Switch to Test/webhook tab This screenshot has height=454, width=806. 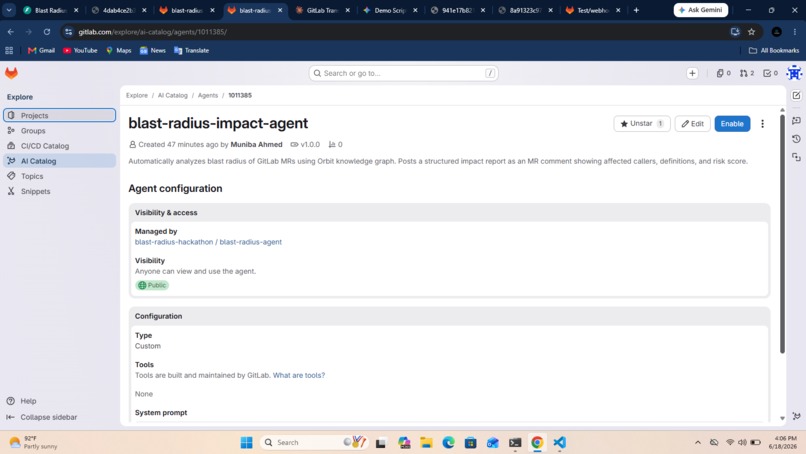pos(594,10)
